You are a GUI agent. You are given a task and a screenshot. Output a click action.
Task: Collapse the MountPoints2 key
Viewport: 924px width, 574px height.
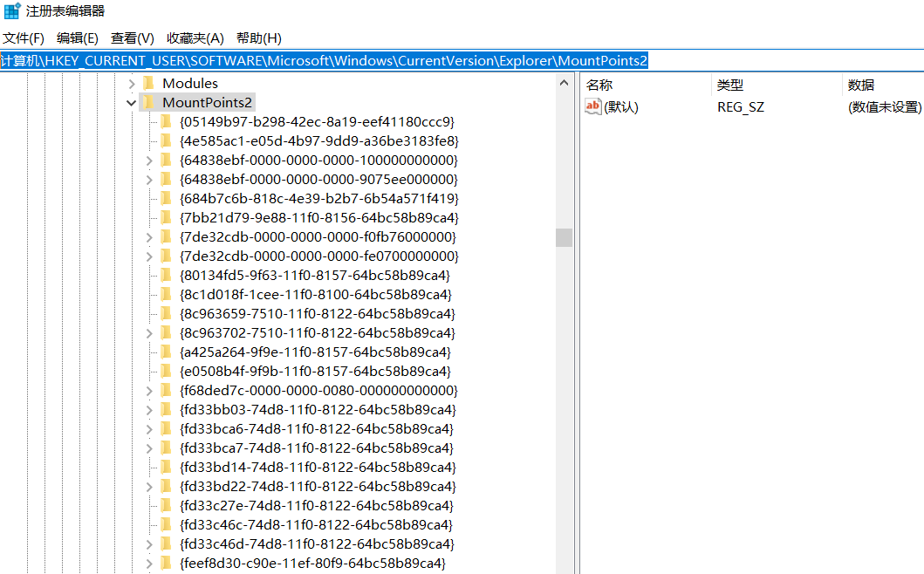point(132,103)
